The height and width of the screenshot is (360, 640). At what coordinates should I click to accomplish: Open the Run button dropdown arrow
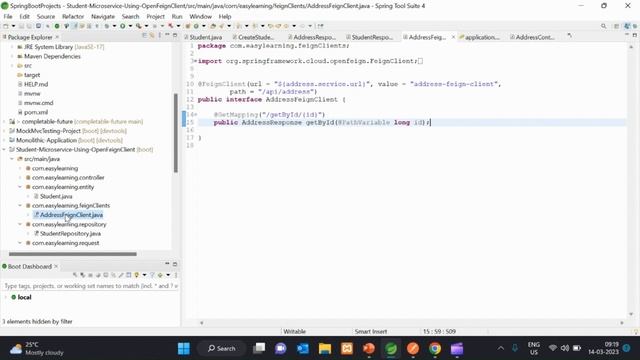point(130,26)
